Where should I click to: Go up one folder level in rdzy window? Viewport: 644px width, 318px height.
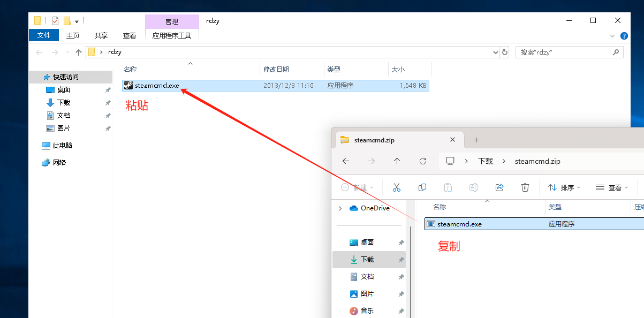(79, 52)
